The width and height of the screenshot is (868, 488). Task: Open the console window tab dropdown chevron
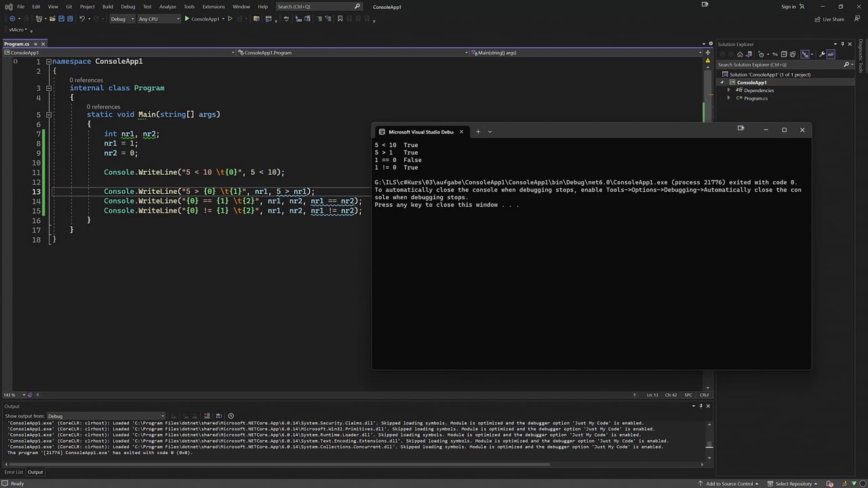490,131
